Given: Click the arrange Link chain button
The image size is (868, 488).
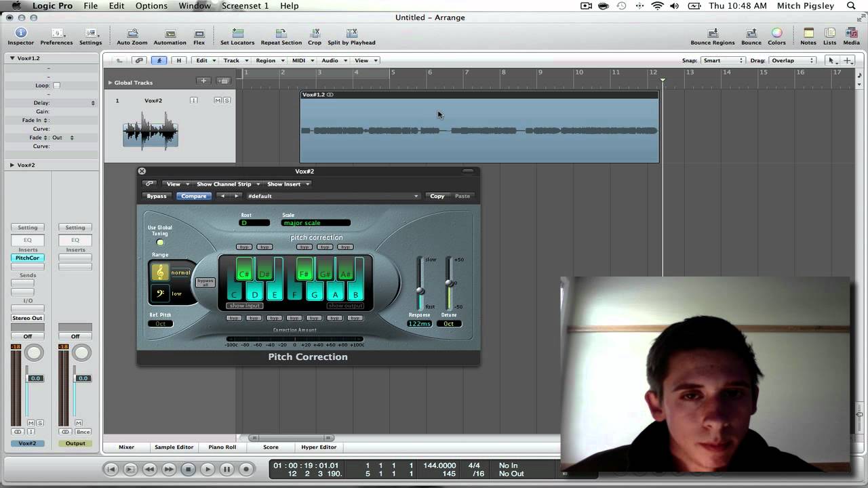Looking at the screenshot, I should 139,60.
